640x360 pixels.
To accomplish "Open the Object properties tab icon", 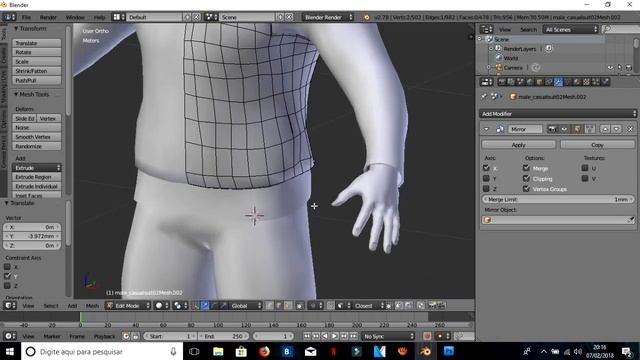I will [x=539, y=82].
